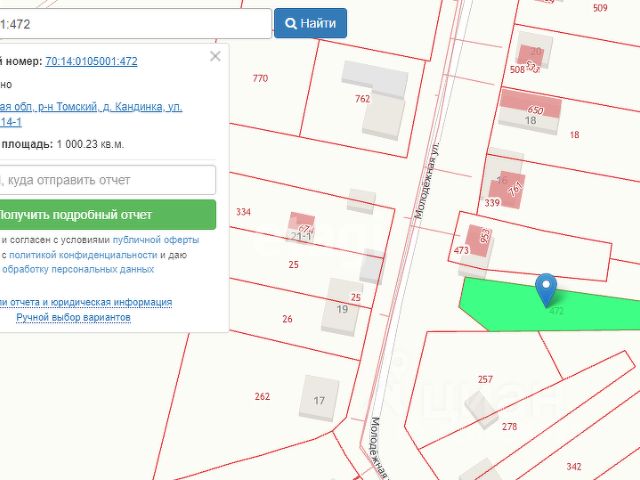Select parcel labeled 508 on map
Screen dimensions: 640x480
point(517,69)
